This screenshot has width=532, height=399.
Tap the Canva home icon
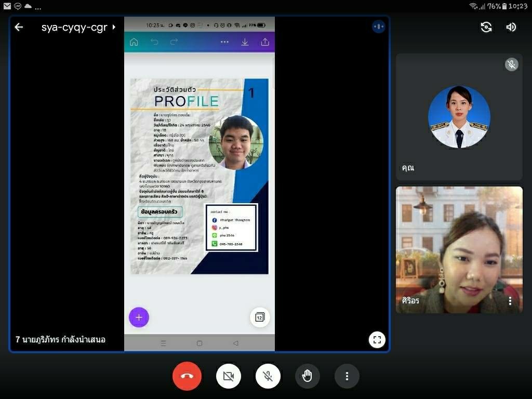tap(134, 42)
